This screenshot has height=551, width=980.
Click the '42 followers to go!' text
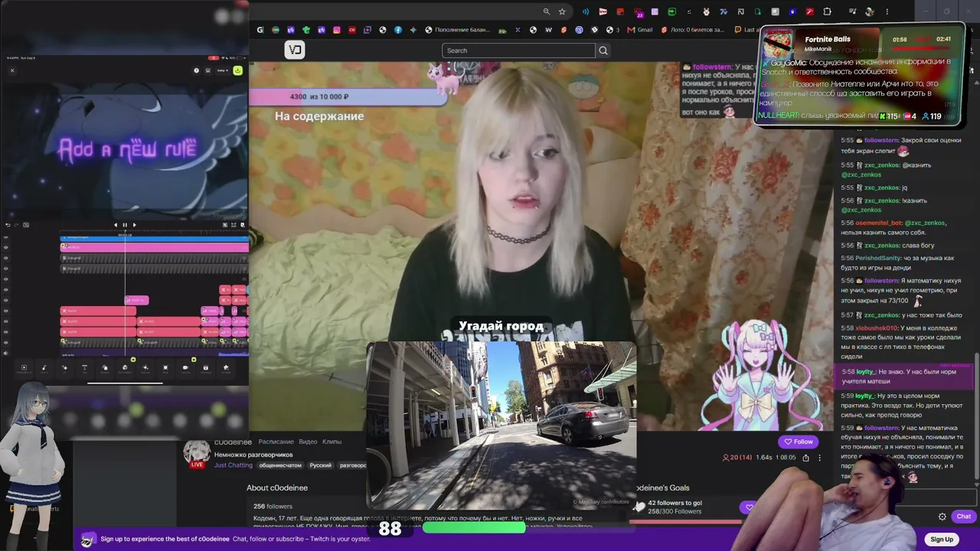click(x=675, y=503)
